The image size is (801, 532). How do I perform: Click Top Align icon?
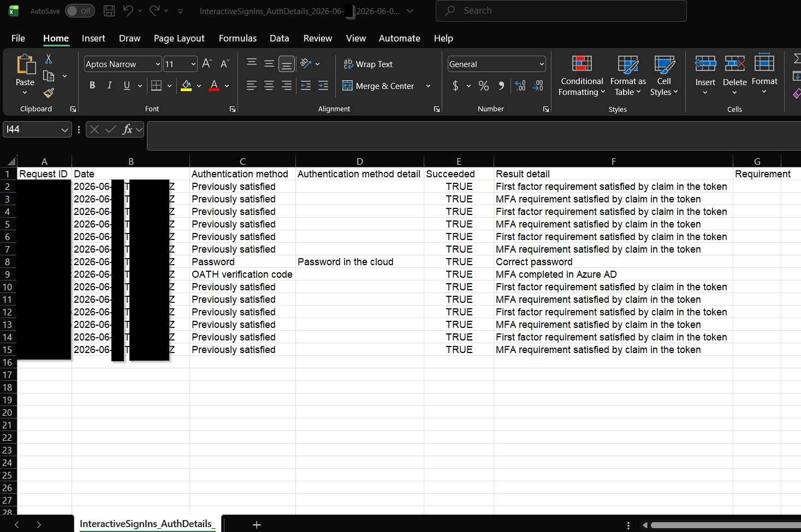pyautogui.click(x=252, y=63)
